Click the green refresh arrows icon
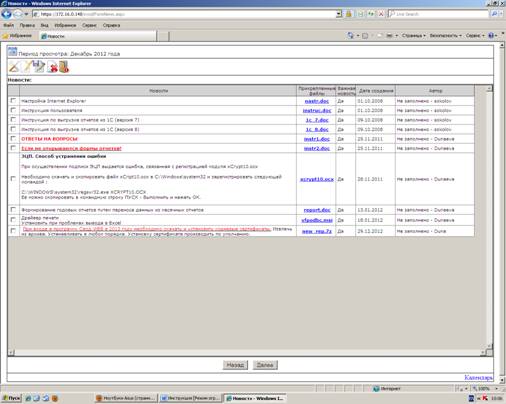Screen dimensions: 506x404 [x=371, y=14]
